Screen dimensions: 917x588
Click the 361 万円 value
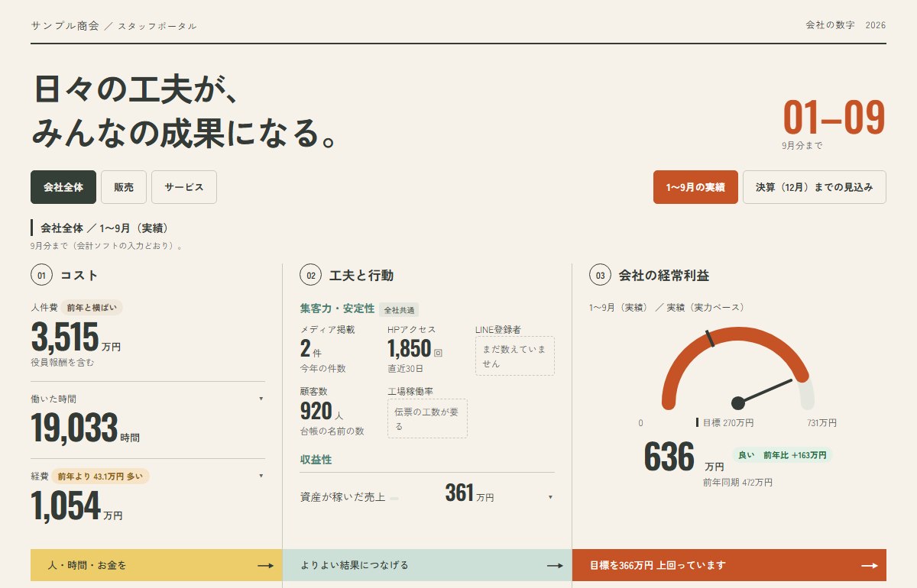click(x=469, y=493)
